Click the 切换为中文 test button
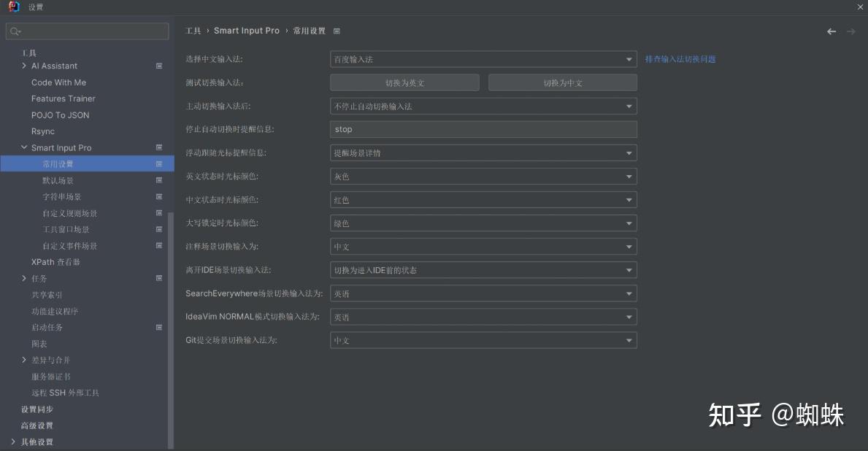Screen dimensions: 868x451 [x=562, y=82]
